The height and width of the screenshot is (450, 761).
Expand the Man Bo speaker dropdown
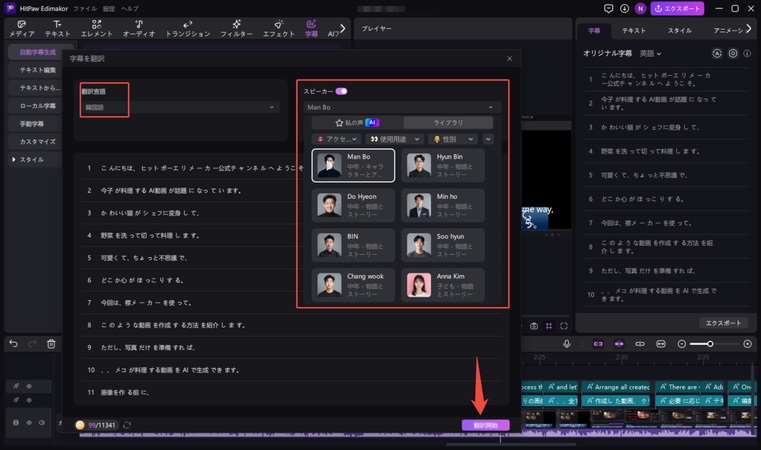(x=400, y=107)
